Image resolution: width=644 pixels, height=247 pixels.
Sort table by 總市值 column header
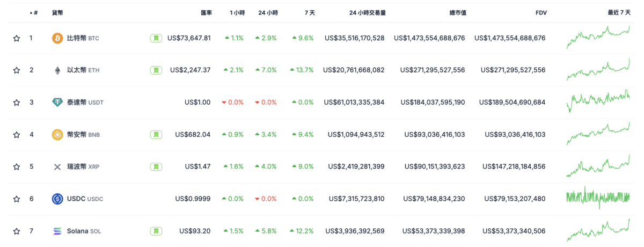(x=457, y=12)
